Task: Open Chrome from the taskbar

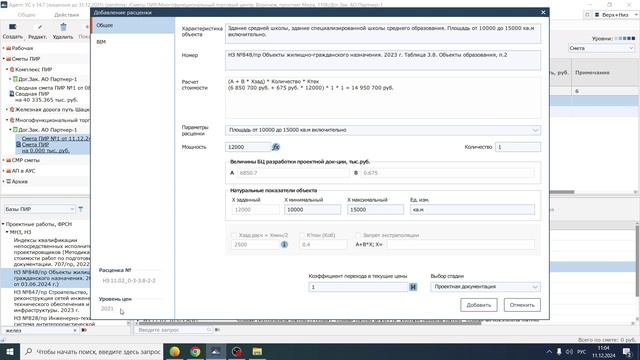Action: [195, 351]
